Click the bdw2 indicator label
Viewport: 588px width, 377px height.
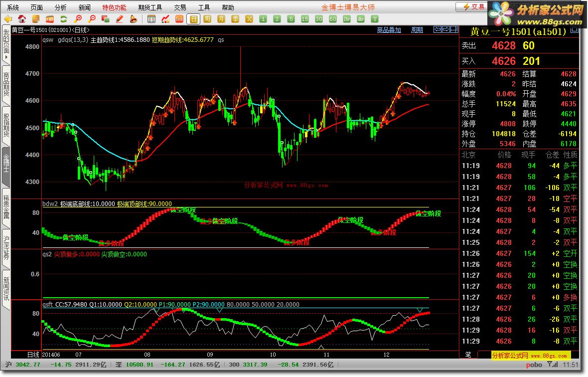coord(50,204)
